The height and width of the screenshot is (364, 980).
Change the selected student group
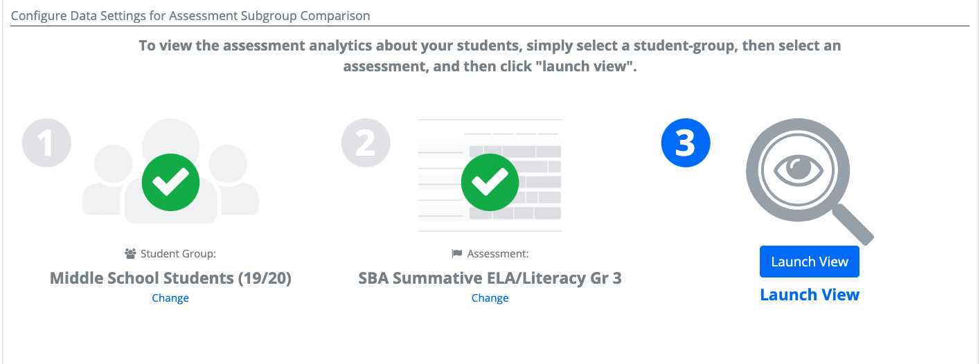tap(170, 298)
